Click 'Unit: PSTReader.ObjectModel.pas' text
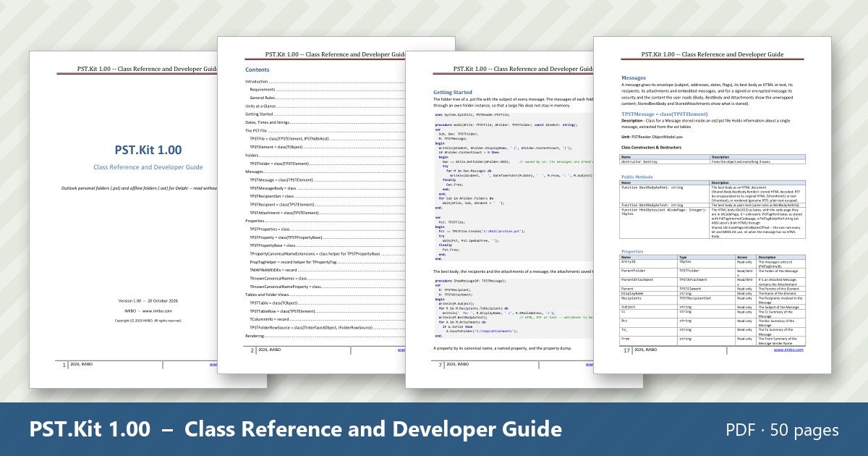The height and width of the screenshot is (456, 868). point(652,137)
